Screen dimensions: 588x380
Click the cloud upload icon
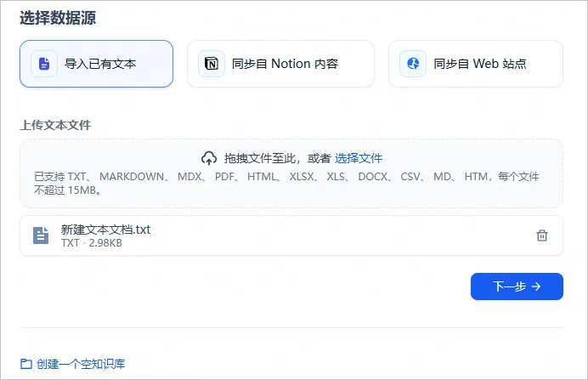(x=209, y=158)
